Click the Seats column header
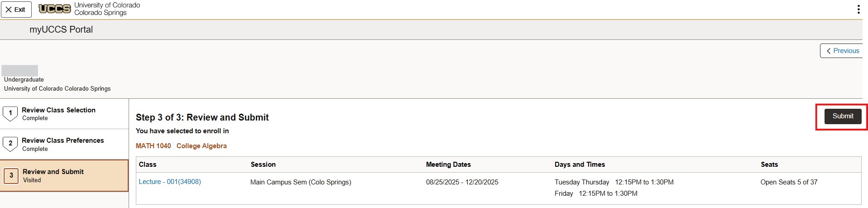Image resolution: width=868 pixels, height=208 pixels. tap(769, 164)
